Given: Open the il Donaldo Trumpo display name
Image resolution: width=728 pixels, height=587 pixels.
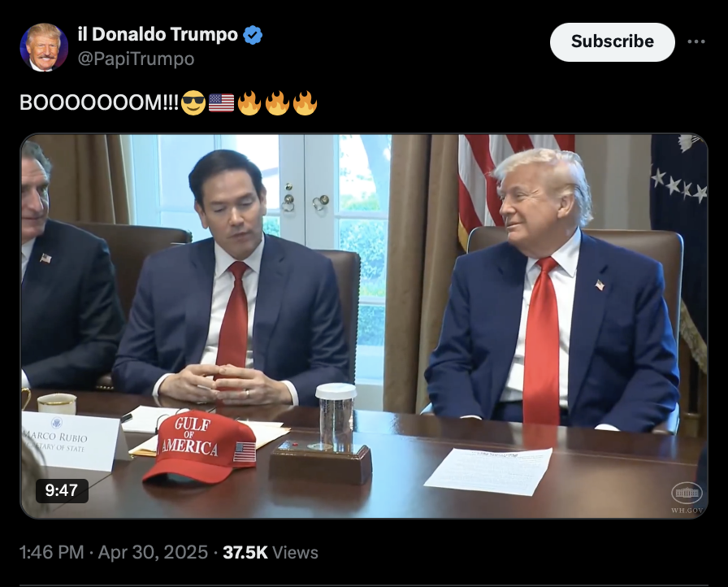Looking at the screenshot, I should [158, 34].
